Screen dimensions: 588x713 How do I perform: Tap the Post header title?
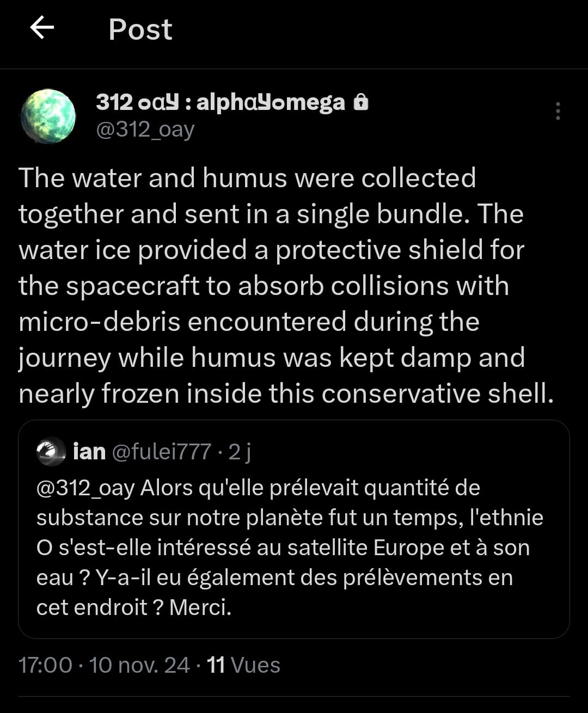point(140,29)
